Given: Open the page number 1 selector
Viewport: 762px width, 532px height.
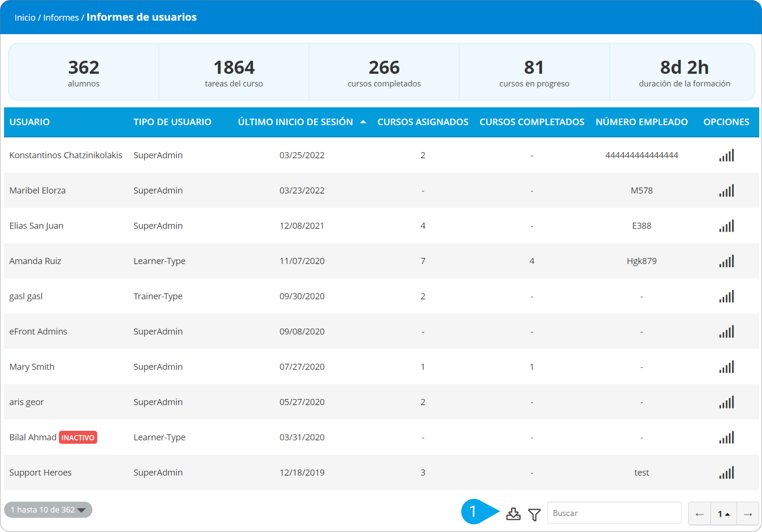Looking at the screenshot, I should (723, 514).
